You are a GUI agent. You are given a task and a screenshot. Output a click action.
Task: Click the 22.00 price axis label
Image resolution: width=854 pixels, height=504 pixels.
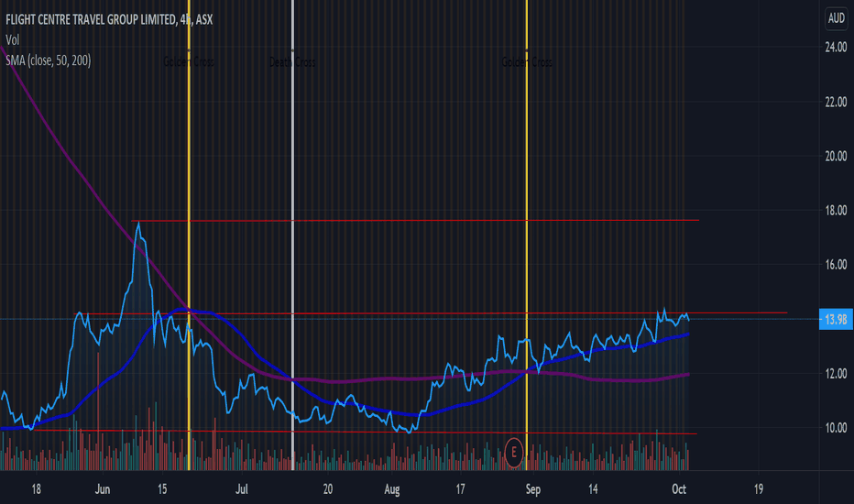[836, 102]
